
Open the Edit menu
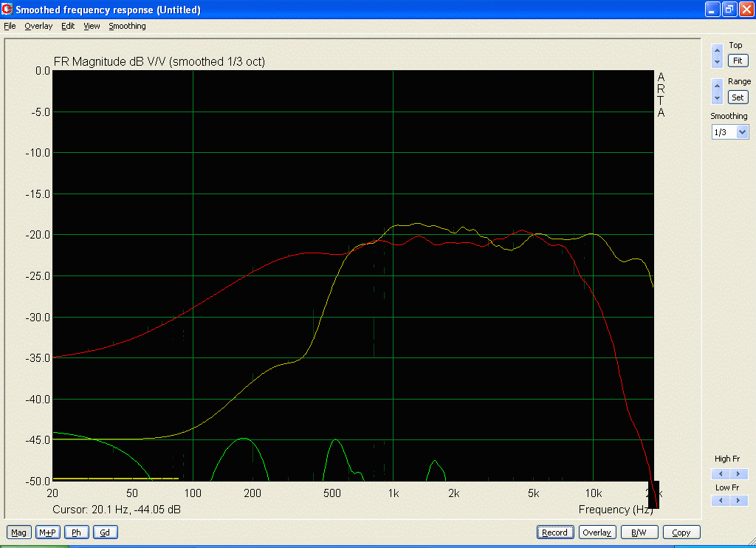pyautogui.click(x=68, y=26)
